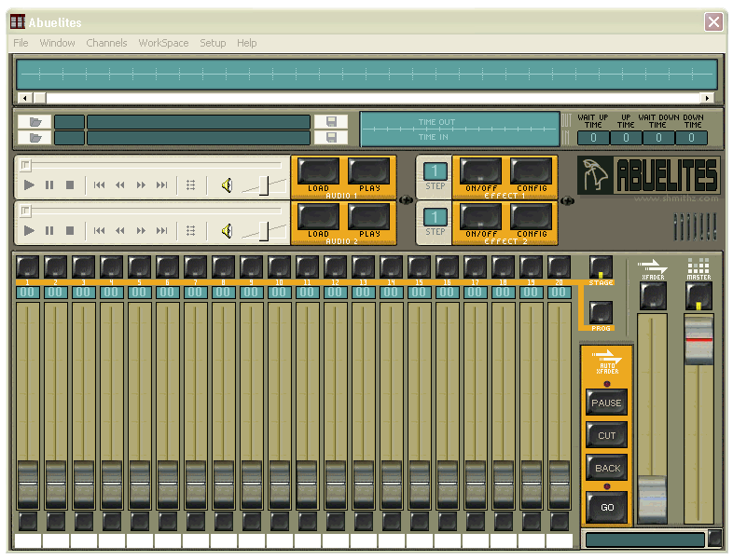Open the WorkSpace menu
Screen dimensions: 733x560
click(x=163, y=43)
